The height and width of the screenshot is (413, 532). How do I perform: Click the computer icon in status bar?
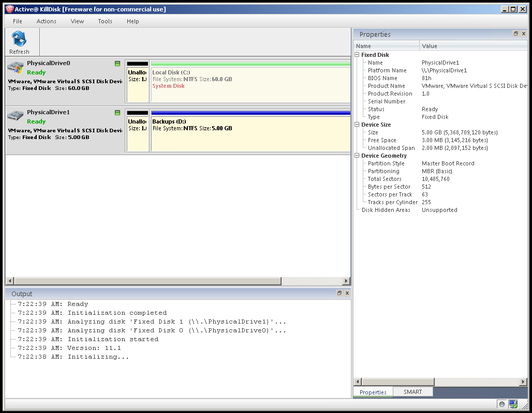pyautogui.click(x=513, y=404)
